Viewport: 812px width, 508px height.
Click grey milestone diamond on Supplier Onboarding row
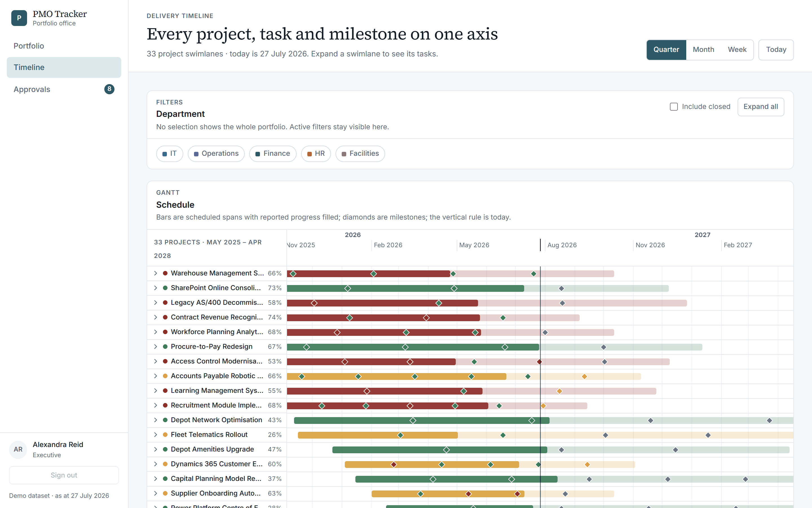(565, 494)
